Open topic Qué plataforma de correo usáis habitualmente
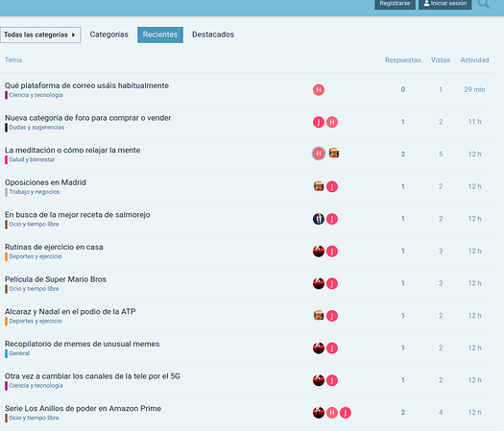This screenshot has width=504, height=431. click(x=86, y=85)
